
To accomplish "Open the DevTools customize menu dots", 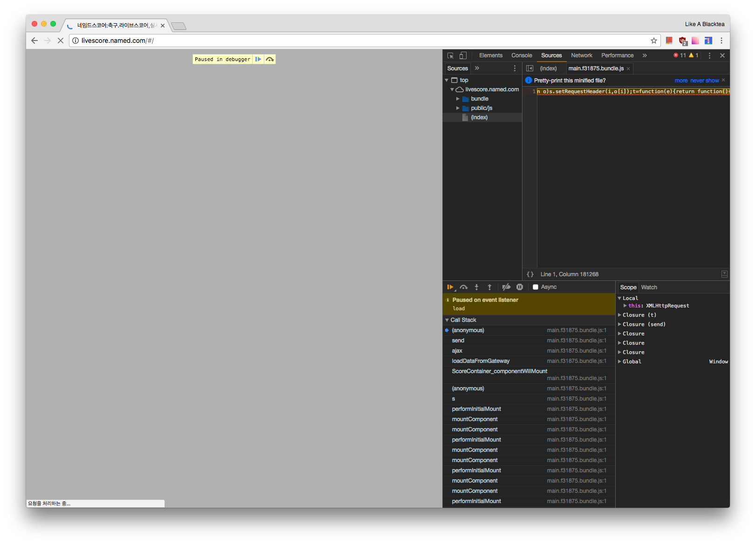I will (709, 55).
